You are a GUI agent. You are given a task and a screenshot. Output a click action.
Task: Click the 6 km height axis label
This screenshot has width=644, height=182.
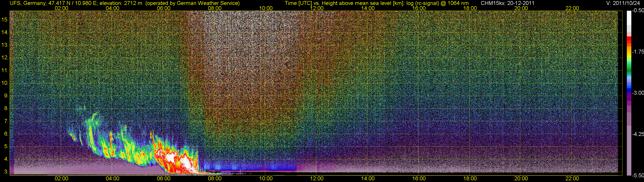(6, 134)
